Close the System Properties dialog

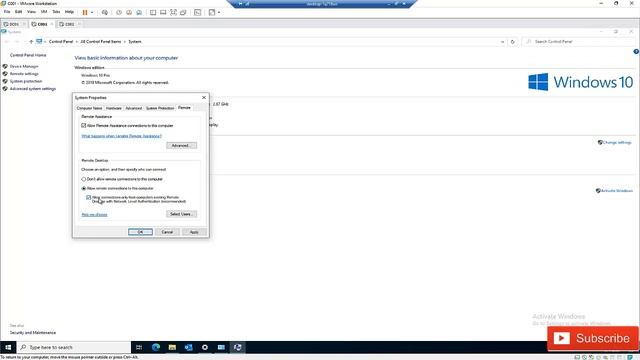204,98
